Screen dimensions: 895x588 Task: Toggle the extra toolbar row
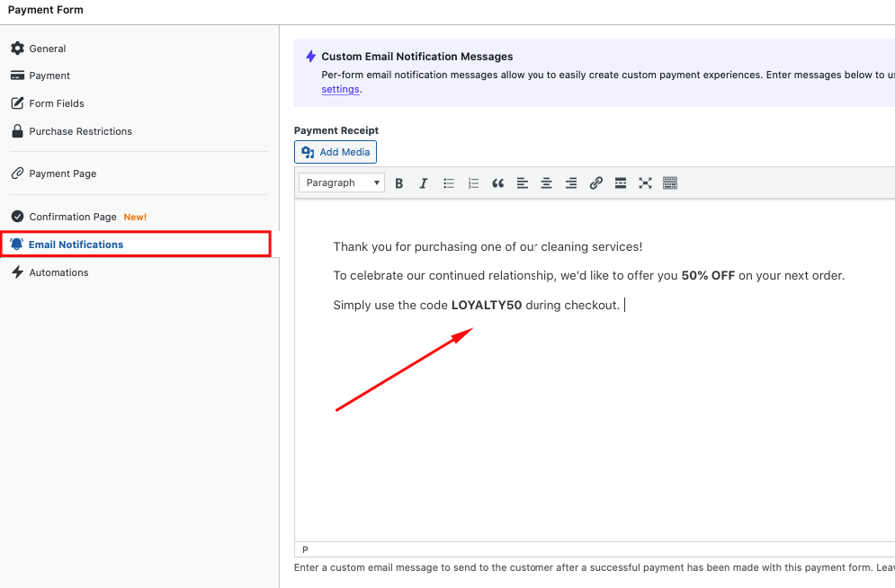pos(669,183)
